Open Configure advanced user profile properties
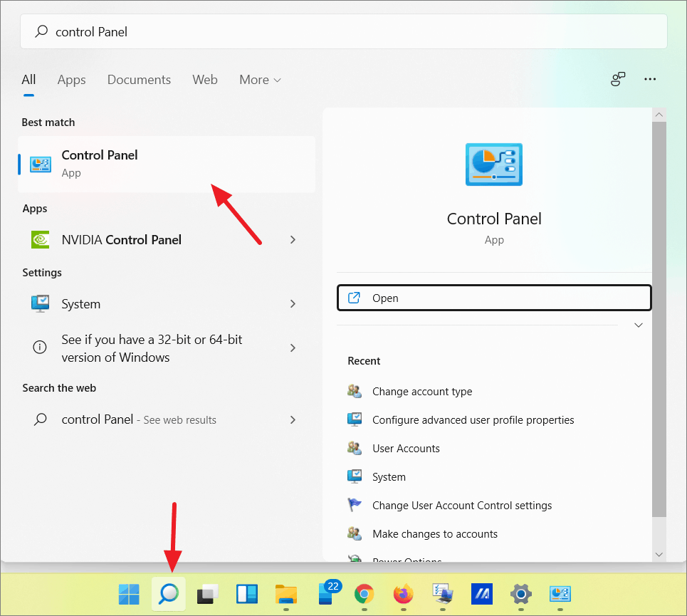The height and width of the screenshot is (616, 687). click(x=473, y=419)
